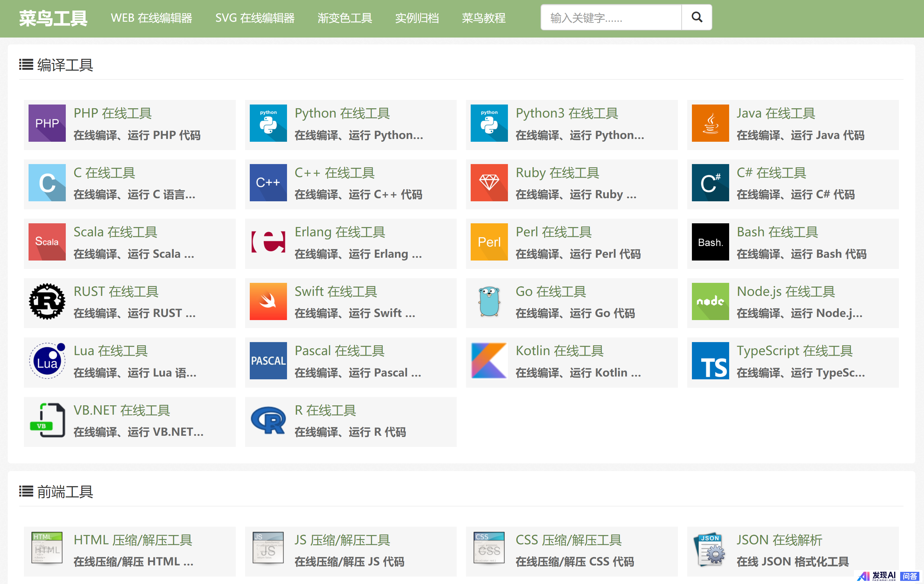Screen dimensions: 924x584
Task: Click the Node.js green icon
Action: pos(710,301)
